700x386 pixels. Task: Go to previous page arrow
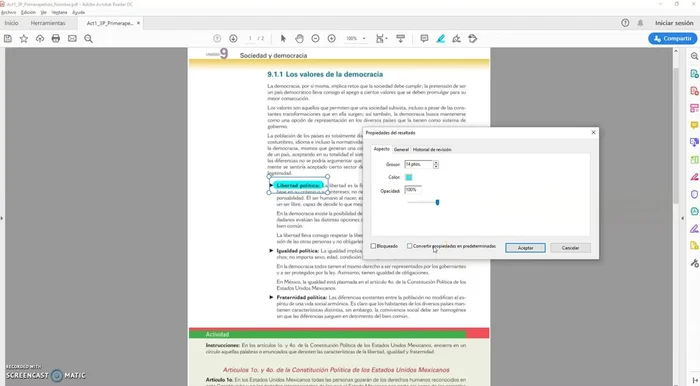tap(217, 39)
